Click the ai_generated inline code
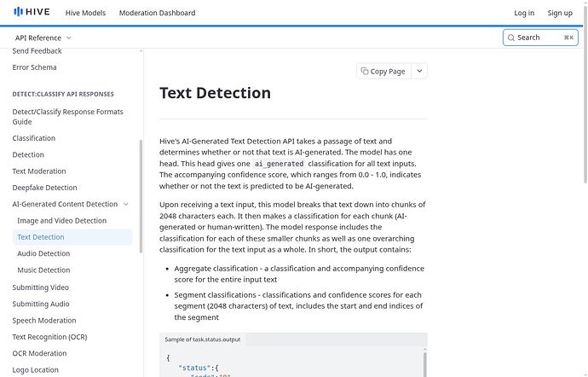Screen dimensions: 588x377 point(279,164)
